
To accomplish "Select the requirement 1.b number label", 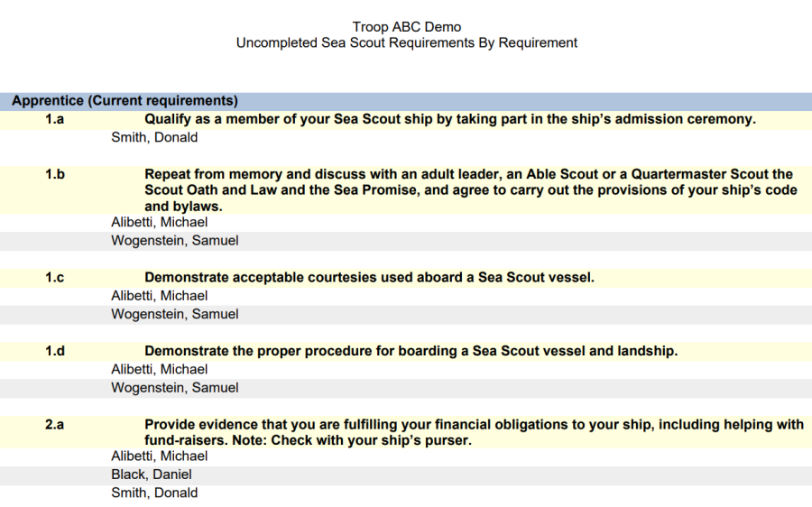I will click(54, 174).
